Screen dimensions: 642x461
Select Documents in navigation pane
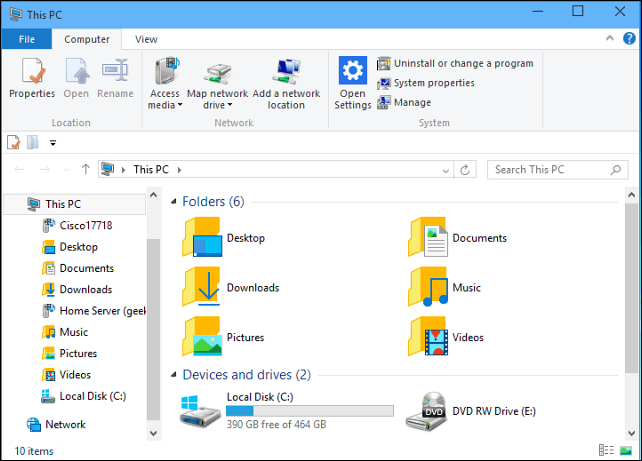78,268
